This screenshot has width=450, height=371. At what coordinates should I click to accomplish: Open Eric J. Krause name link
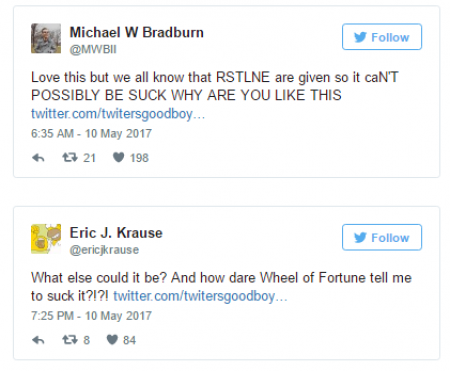click(116, 233)
